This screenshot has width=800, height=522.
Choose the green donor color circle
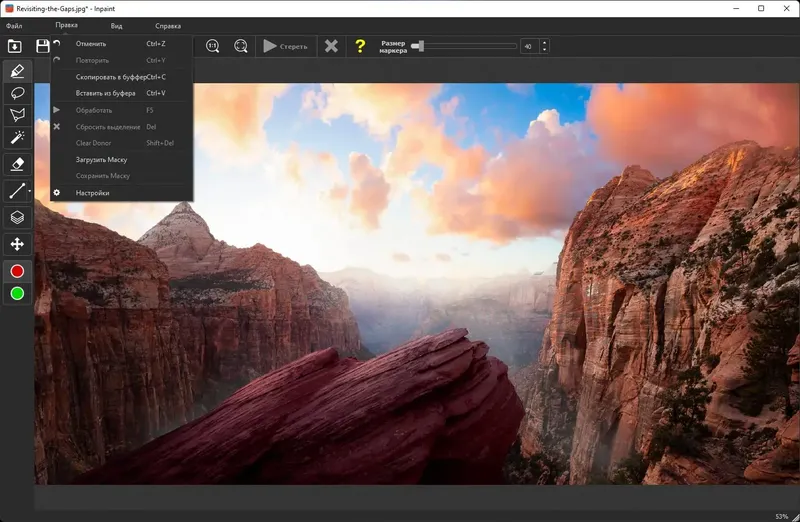pyautogui.click(x=17, y=294)
